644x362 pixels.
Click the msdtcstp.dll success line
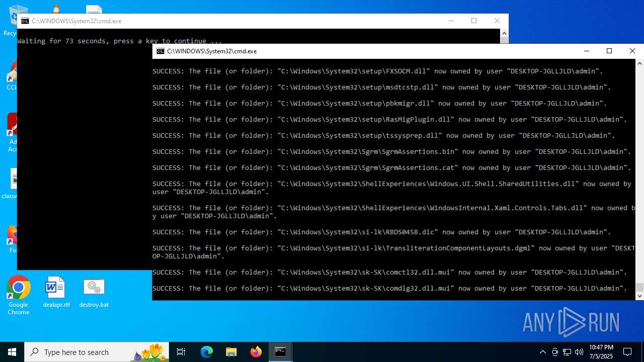pos(382,87)
